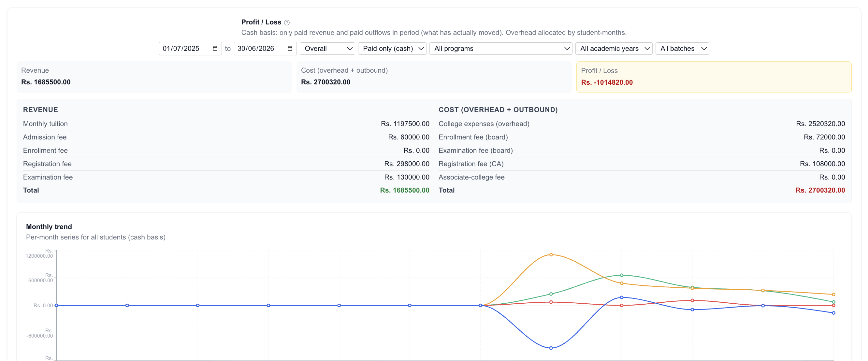Click the College expenses (overhead) cost row
The image size is (868, 361).
pyautogui.click(x=642, y=124)
